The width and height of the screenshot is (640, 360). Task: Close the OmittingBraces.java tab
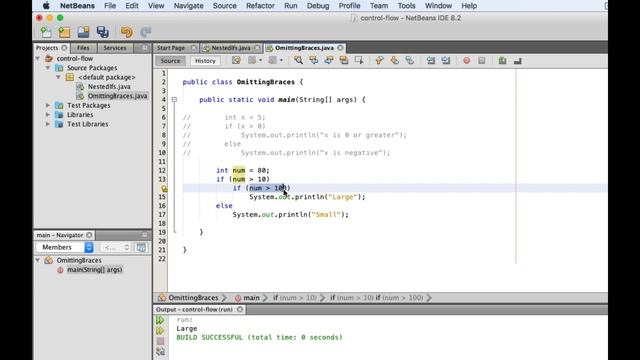tap(340, 48)
